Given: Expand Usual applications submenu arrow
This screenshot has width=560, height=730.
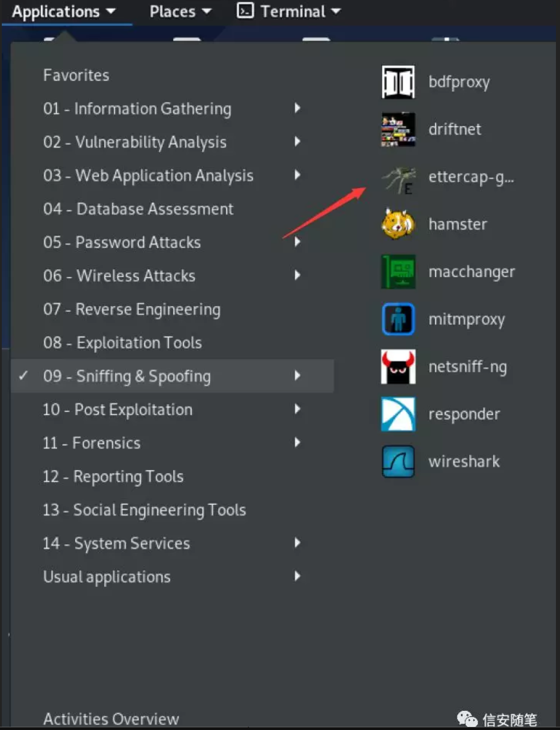Looking at the screenshot, I should click(297, 576).
